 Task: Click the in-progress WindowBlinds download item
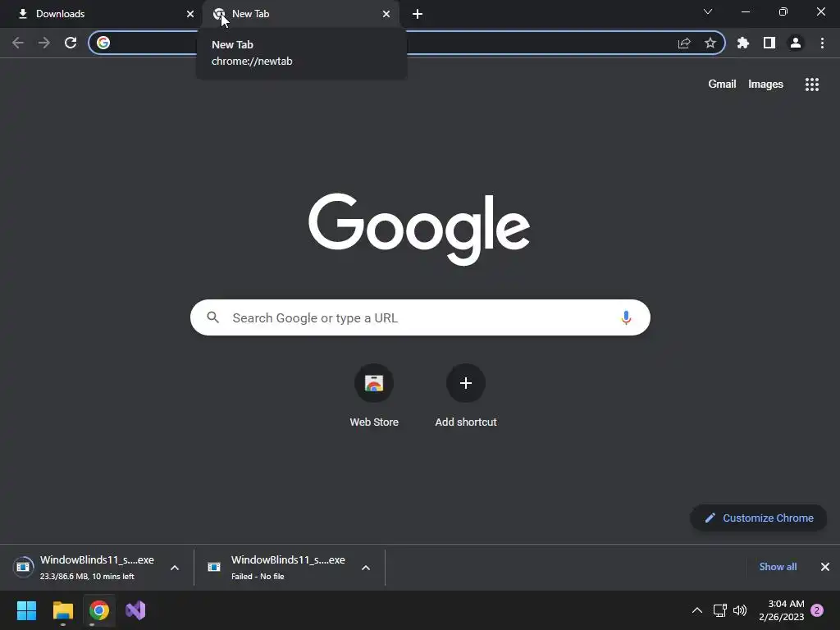85,568
